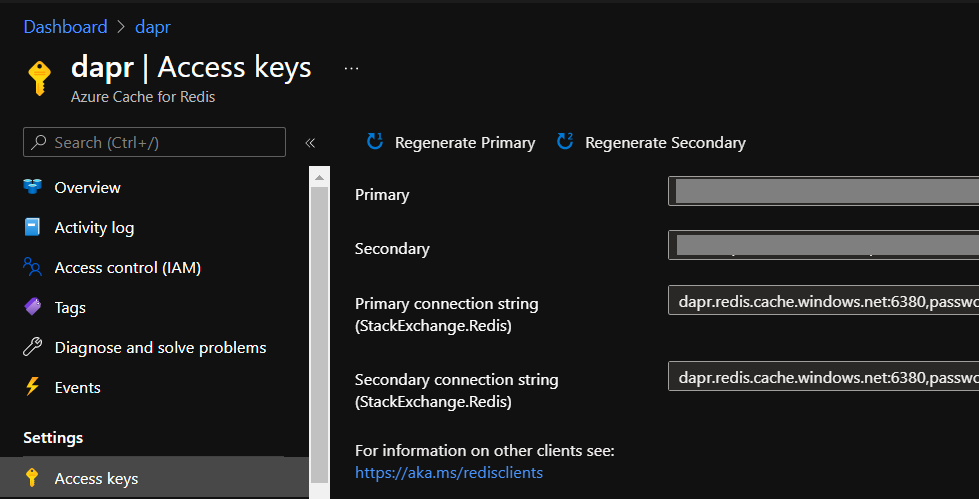
Task: Open the Activity log menu item
Action: pyautogui.click(x=94, y=227)
